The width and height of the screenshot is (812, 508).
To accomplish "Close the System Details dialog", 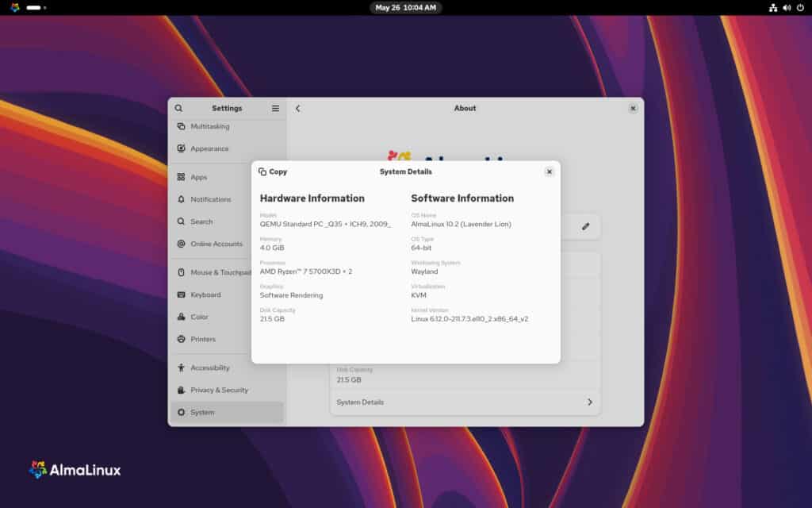I will (x=550, y=172).
